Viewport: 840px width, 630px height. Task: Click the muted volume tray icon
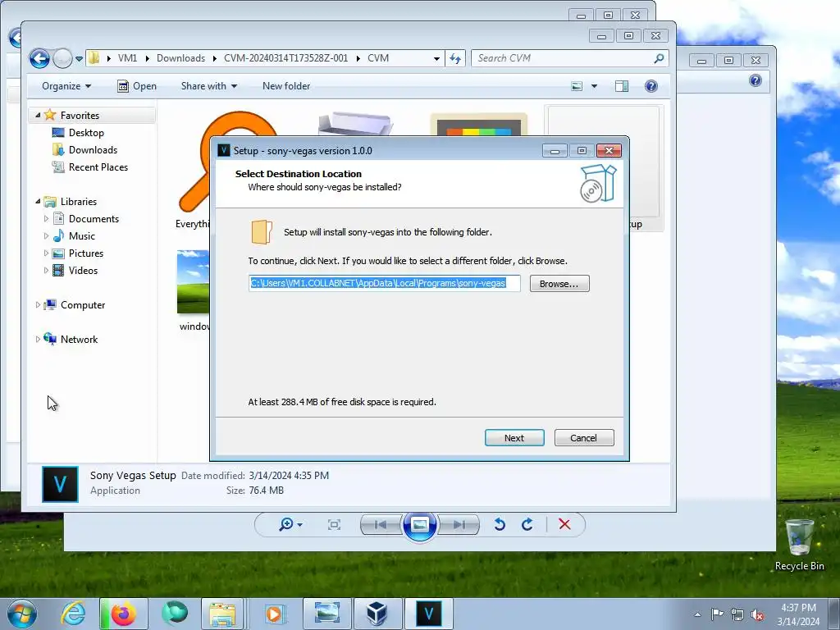(757, 614)
